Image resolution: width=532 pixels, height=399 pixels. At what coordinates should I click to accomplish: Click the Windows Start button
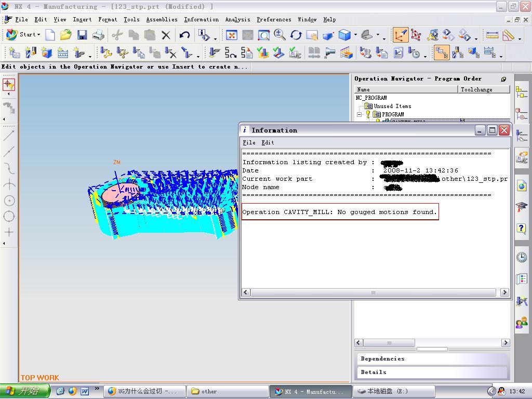24,391
